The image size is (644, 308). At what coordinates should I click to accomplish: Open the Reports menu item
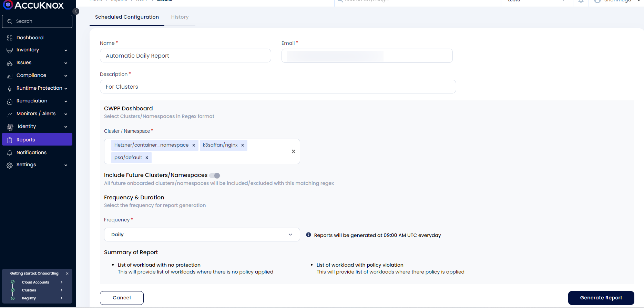(37, 140)
